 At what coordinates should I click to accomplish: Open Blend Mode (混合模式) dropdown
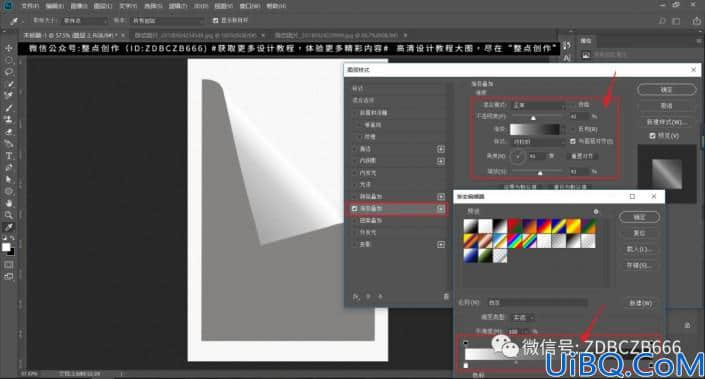(539, 105)
